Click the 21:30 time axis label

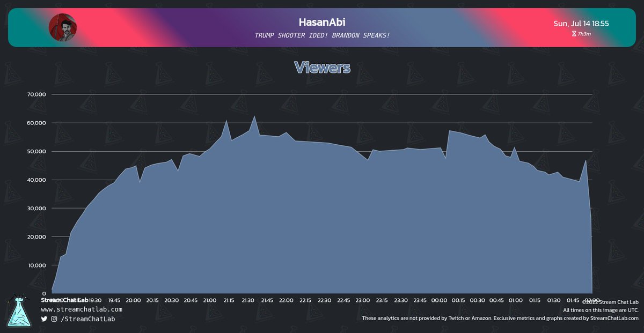coord(248,300)
